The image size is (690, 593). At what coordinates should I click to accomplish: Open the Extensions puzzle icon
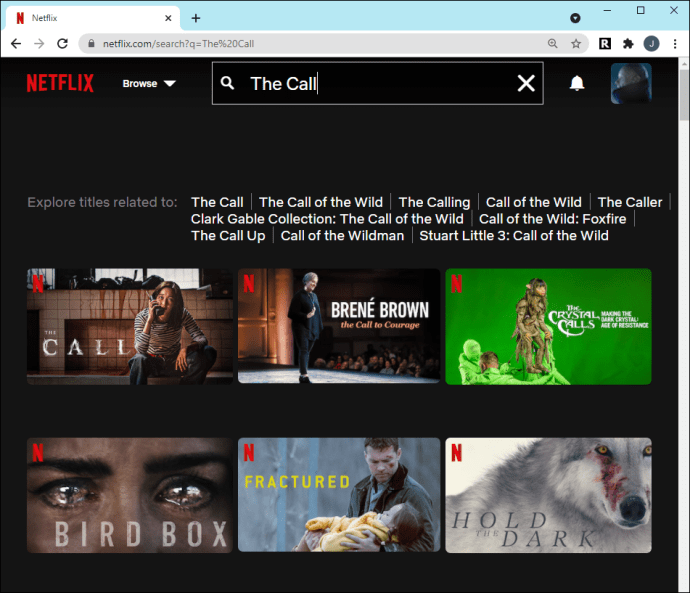point(628,44)
